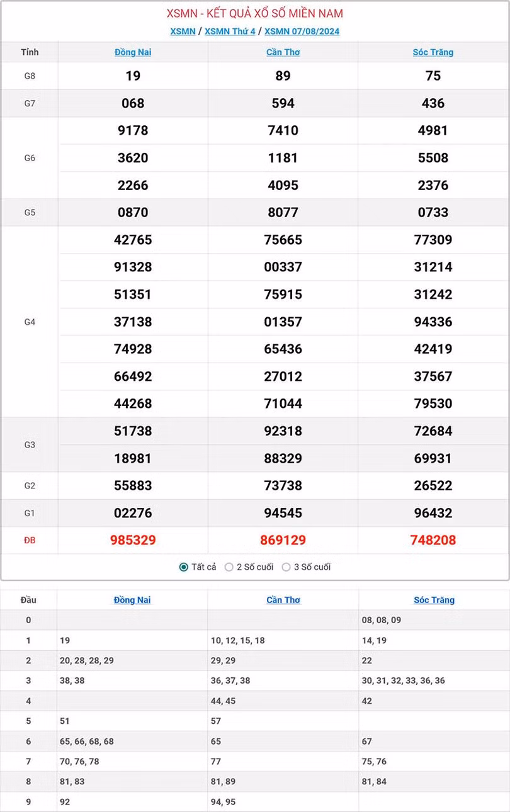510x812 pixels.
Task: Click the 'XSMN - Kết quả xổ số miền Nam' title
Action: pyautogui.click(x=255, y=14)
